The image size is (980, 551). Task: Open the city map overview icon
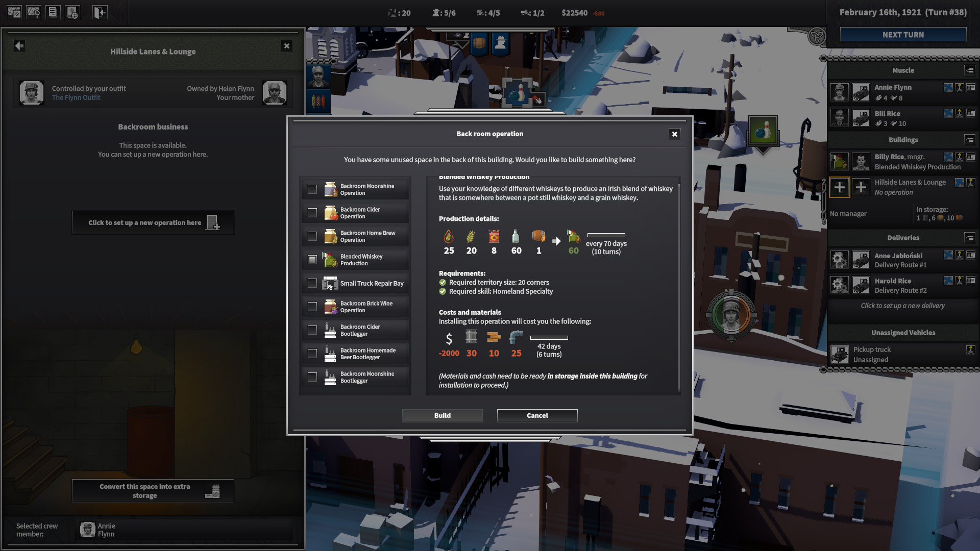coord(14,12)
